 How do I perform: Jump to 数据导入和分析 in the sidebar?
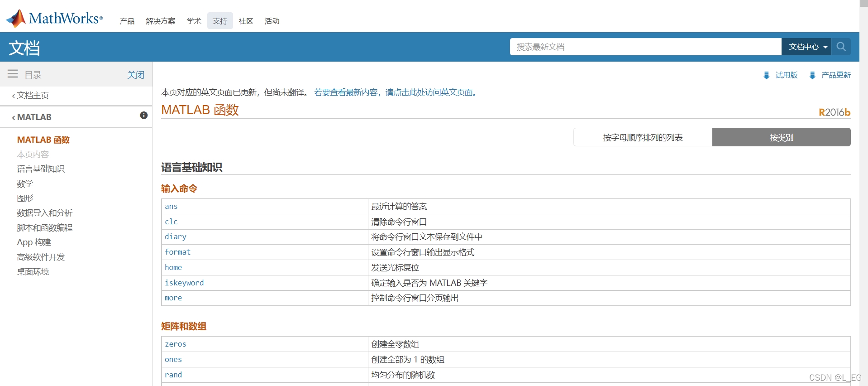pos(45,213)
